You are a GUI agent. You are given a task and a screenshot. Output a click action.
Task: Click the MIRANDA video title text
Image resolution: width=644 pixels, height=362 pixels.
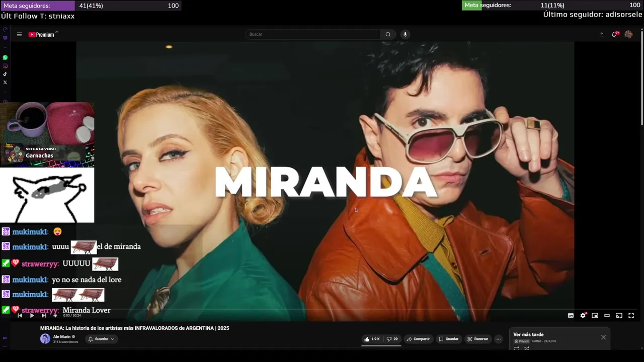pyautogui.click(x=135, y=328)
